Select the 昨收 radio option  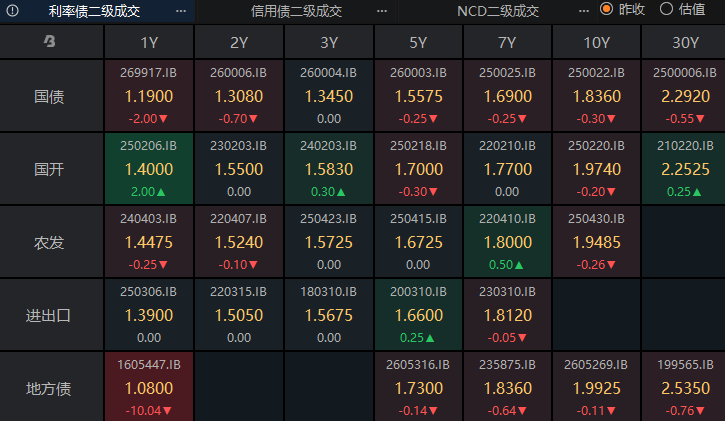622,9
